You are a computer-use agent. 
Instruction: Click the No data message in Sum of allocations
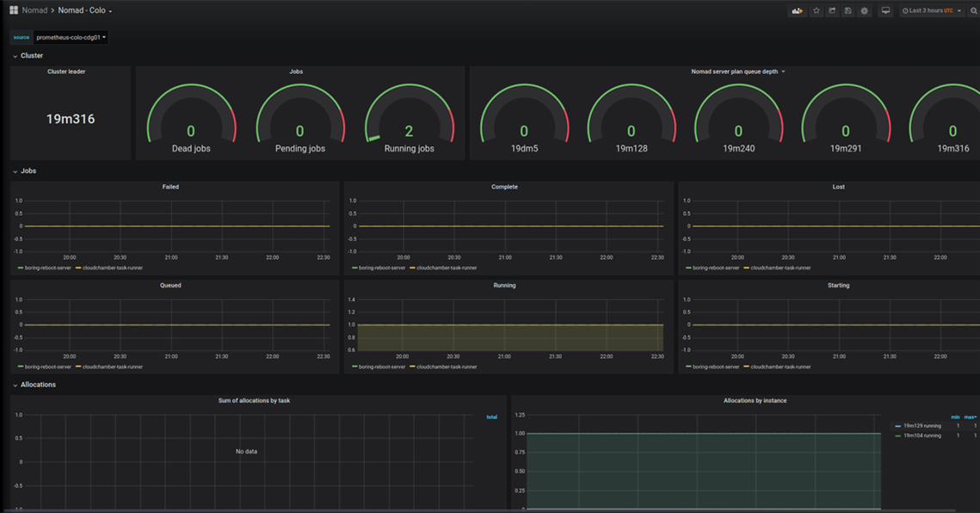(246, 452)
